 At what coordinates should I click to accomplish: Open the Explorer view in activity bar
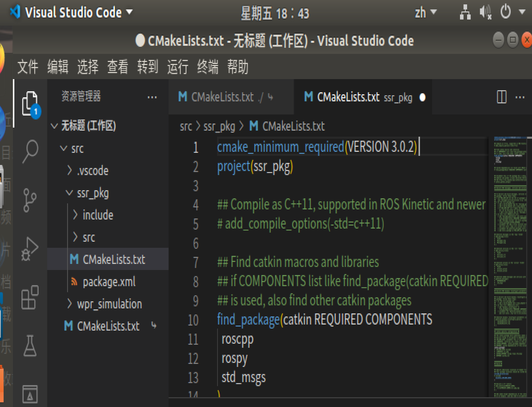(x=30, y=103)
